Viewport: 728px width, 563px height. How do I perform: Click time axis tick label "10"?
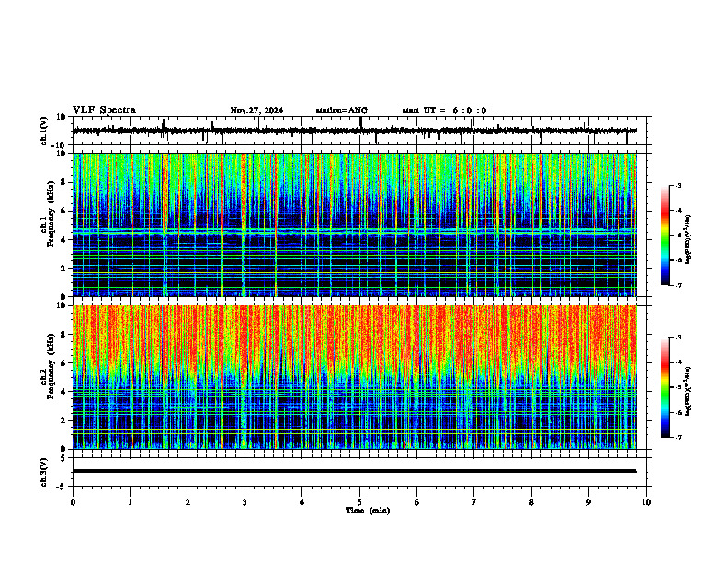coord(646,502)
